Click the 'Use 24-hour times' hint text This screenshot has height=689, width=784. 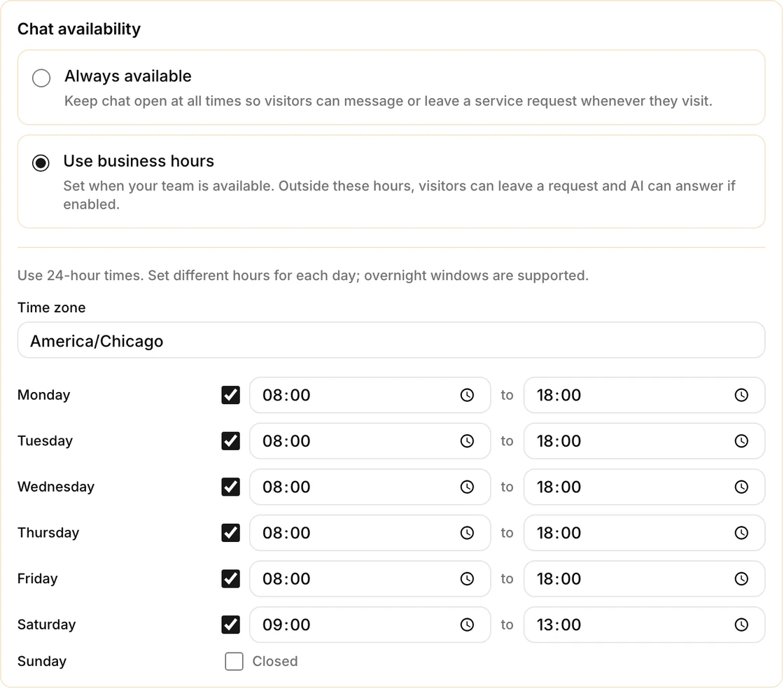303,275
